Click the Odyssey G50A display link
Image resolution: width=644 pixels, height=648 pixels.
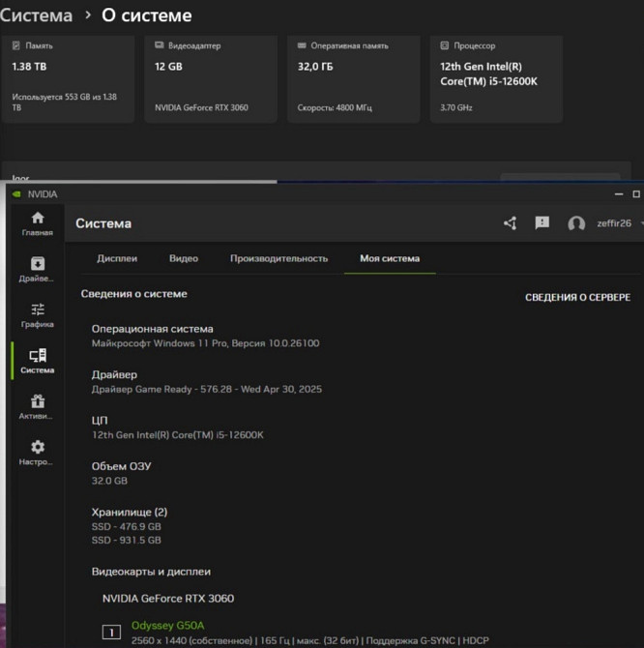tap(167, 625)
